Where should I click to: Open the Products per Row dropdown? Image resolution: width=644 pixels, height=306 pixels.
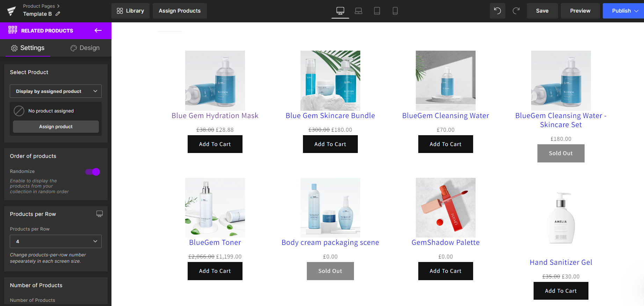tap(56, 241)
